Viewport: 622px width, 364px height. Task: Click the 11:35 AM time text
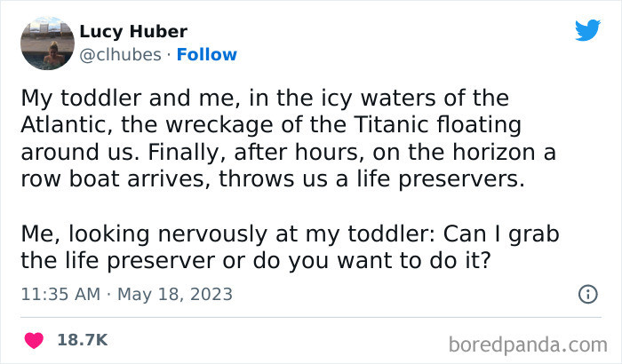click(60, 294)
